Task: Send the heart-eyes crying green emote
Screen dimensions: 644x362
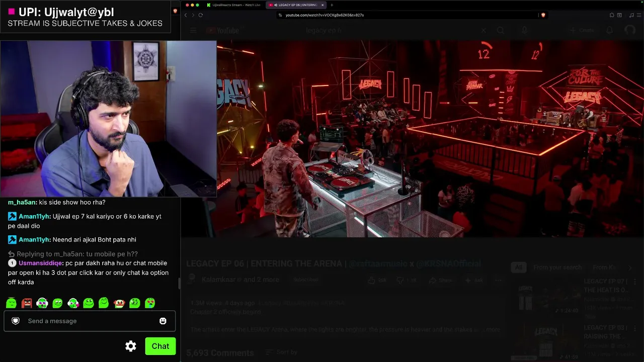Action: [150, 303]
